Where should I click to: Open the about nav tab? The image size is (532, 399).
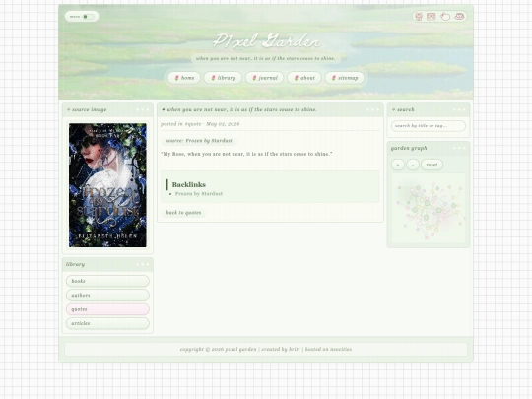[x=304, y=78]
